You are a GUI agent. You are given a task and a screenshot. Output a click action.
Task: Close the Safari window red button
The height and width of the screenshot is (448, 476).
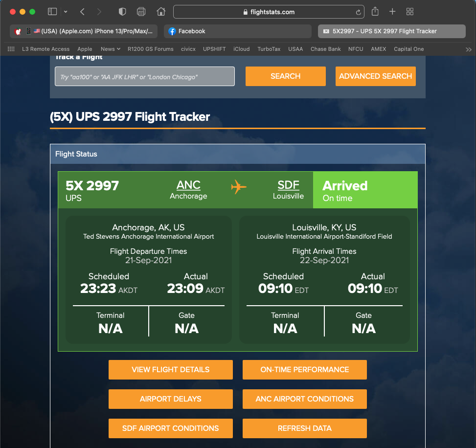13,12
